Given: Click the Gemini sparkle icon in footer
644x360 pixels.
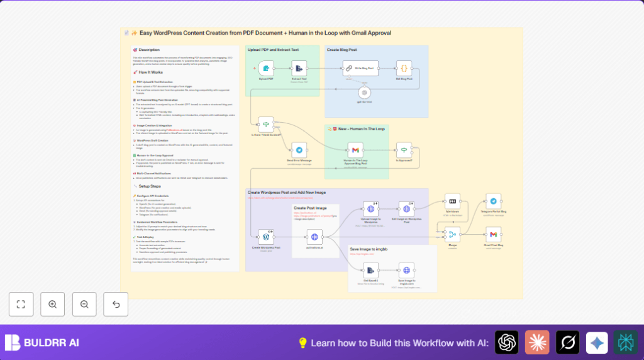Looking at the screenshot, I should (x=597, y=342).
